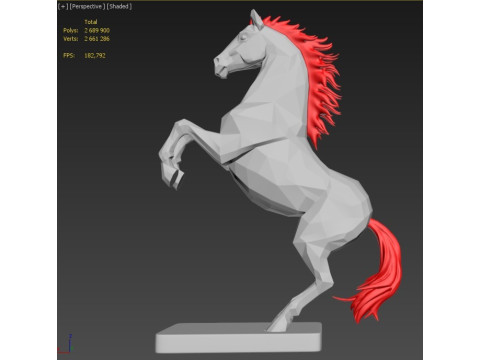Open the Shaded shading mode menu
480x360 pixels.
pos(119,6)
